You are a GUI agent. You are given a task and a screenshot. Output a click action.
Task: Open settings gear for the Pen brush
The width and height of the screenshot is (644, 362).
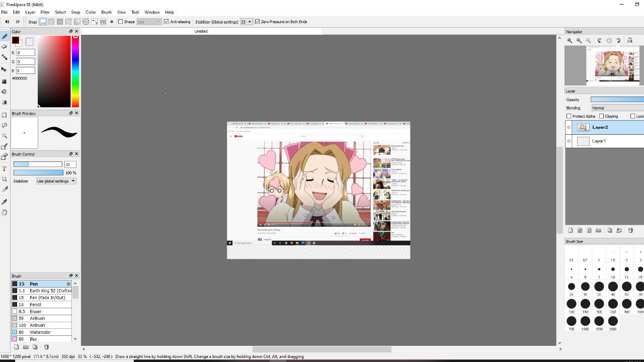pos(68,284)
